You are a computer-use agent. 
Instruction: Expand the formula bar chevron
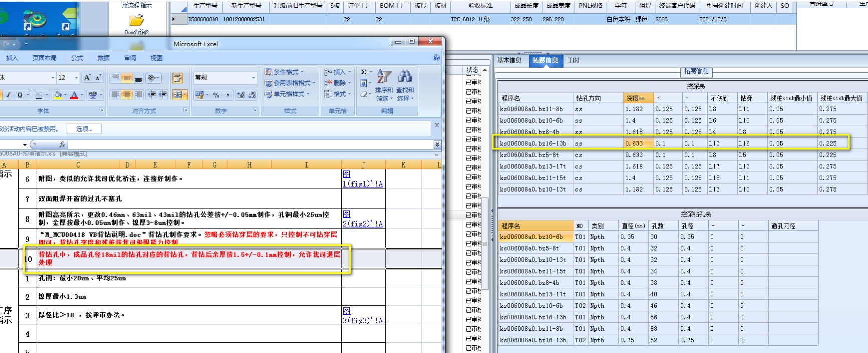pos(437,144)
